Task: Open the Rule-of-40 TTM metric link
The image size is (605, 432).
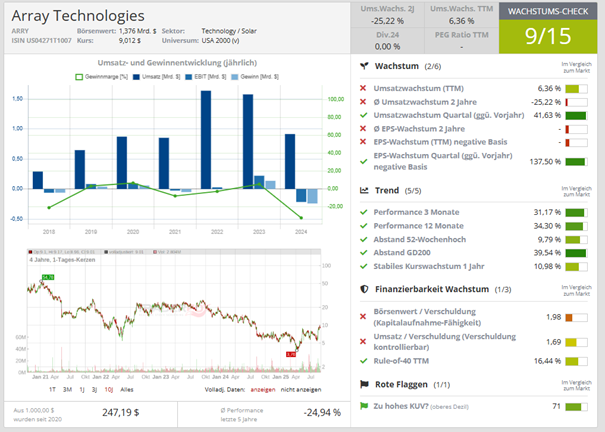Action: point(401,361)
